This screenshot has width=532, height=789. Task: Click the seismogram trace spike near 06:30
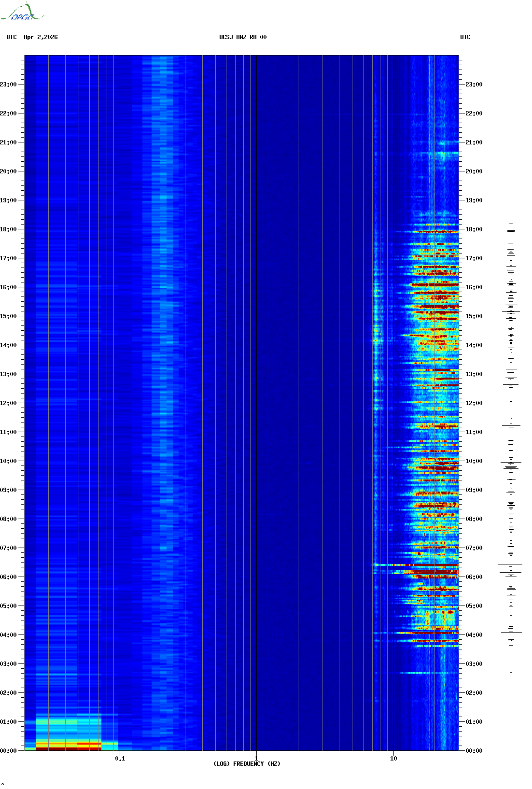(x=510, y=564)
